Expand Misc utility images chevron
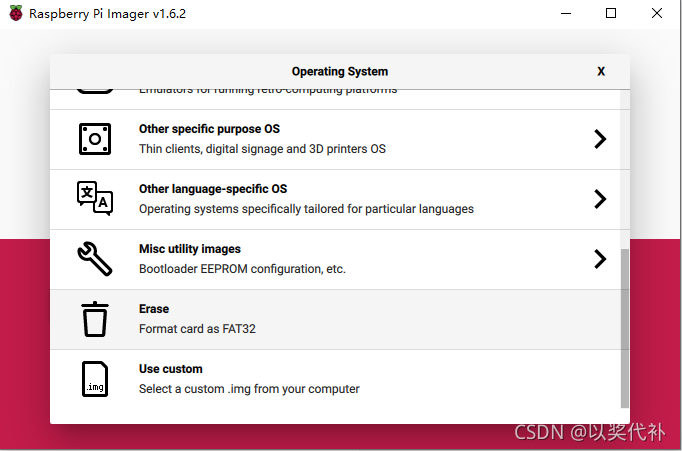The image size is (682, 451). 600,259
